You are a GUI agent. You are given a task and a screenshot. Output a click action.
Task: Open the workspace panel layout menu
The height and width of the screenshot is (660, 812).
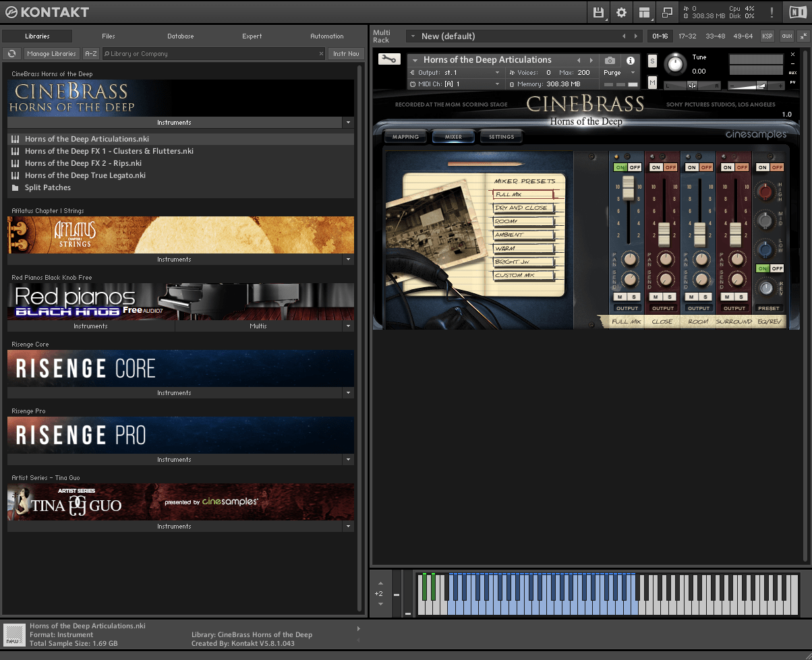click(644, 12)
